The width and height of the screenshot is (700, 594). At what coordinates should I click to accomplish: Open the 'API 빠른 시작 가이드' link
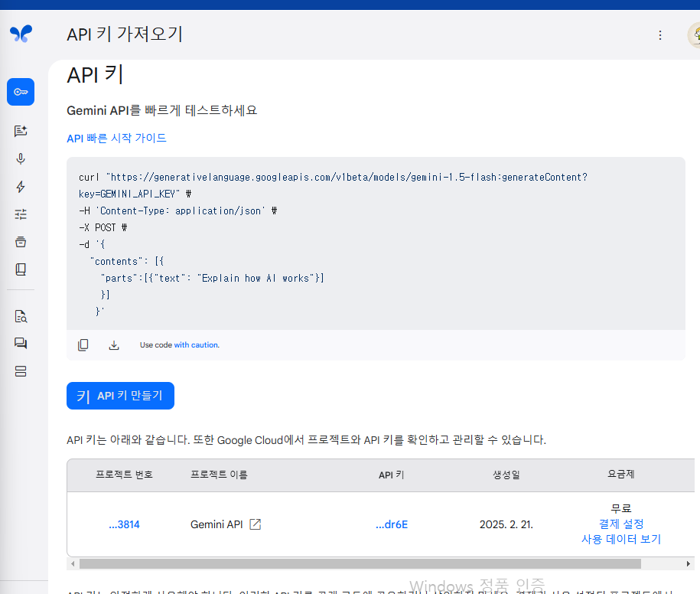116,138
